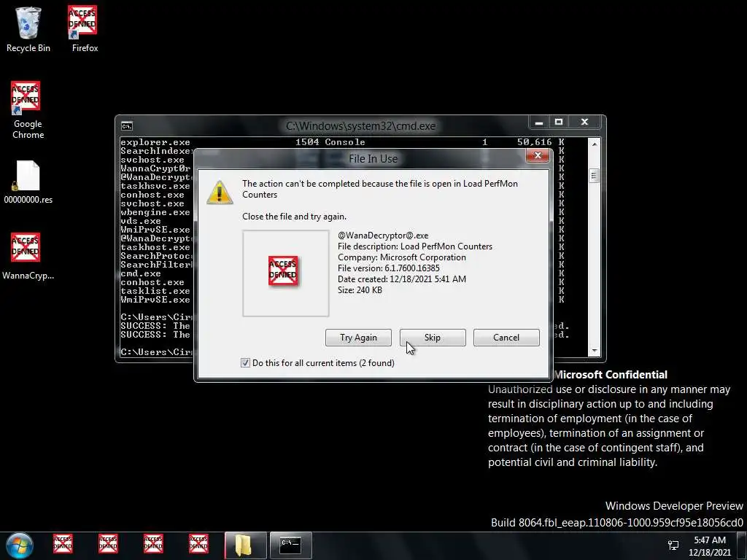Click the yellow warning icon in dialog

tap(219, 192)
